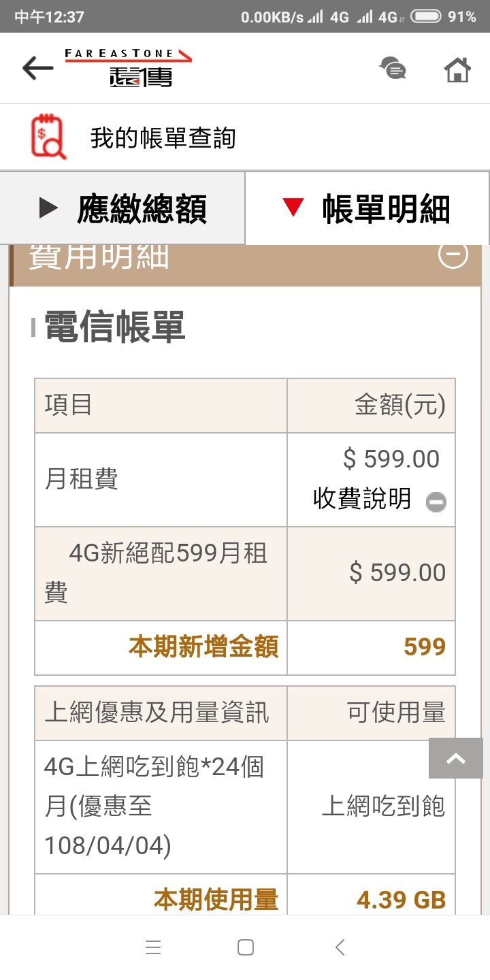The width and height of the screenshot is (490, 980).
Task: Collapse 費用明細 section with minus circle
Action: [453, 255]
